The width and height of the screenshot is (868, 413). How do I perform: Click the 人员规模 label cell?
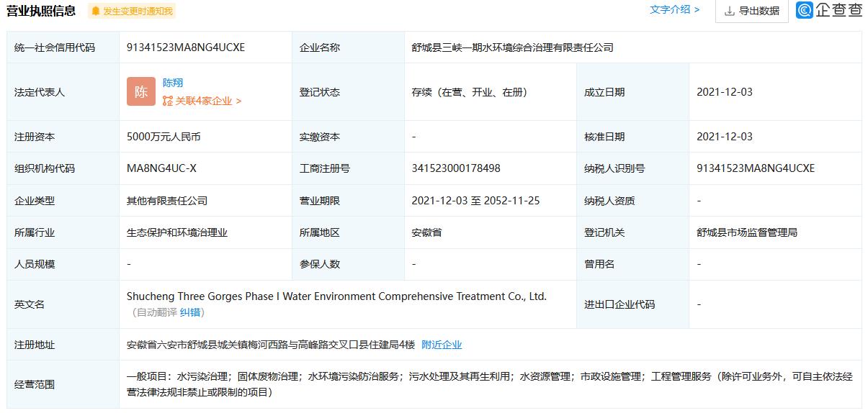tap(63, 264)
